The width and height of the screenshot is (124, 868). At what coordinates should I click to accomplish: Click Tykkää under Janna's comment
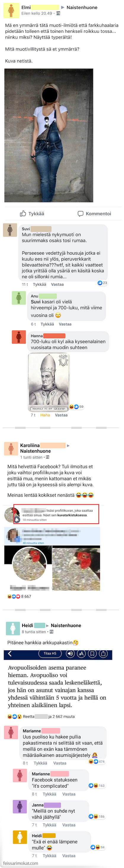(49, 825)
